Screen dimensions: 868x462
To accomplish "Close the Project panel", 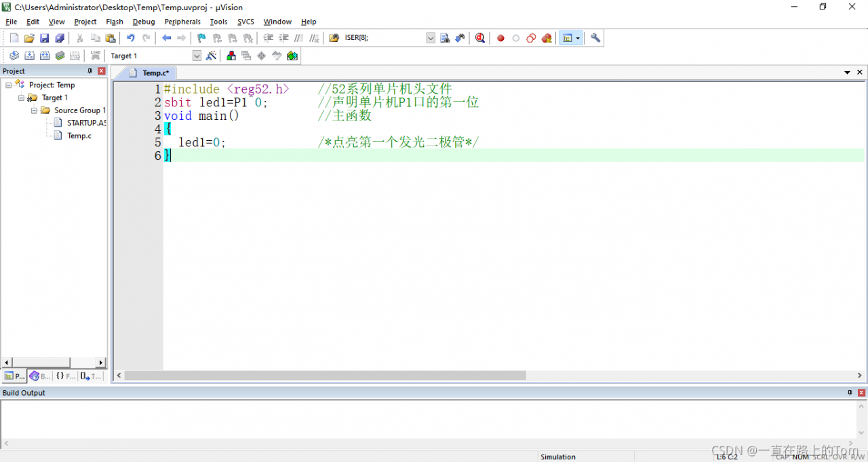I will pyautogui.click(x=102, y=71).
